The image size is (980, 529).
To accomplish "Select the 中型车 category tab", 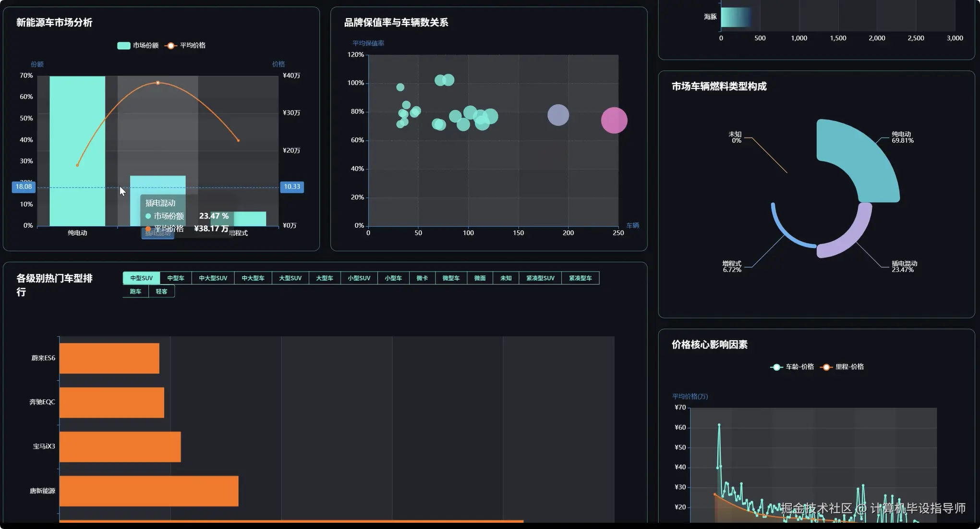I will (x=176, y=278).
